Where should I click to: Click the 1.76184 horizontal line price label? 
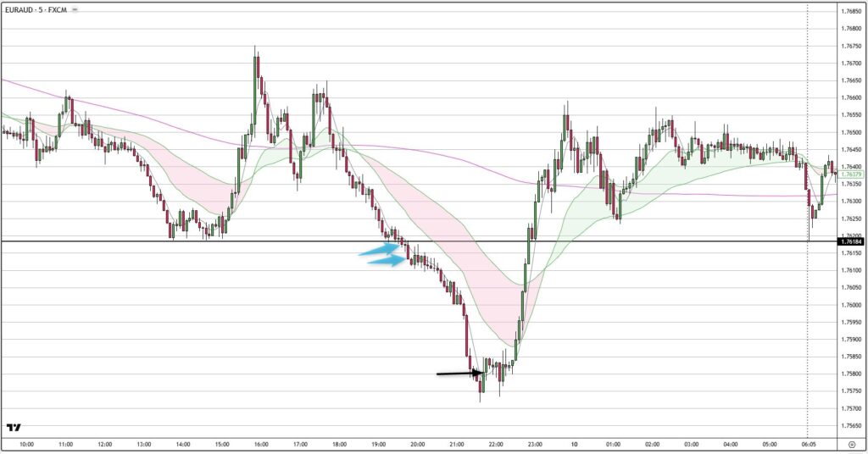[x=850, y=242]
